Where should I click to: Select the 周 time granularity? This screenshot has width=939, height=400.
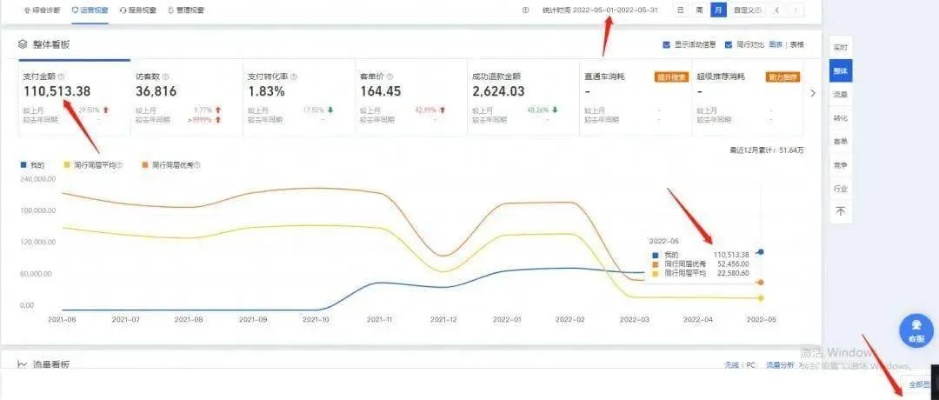(x=699, y=10)
